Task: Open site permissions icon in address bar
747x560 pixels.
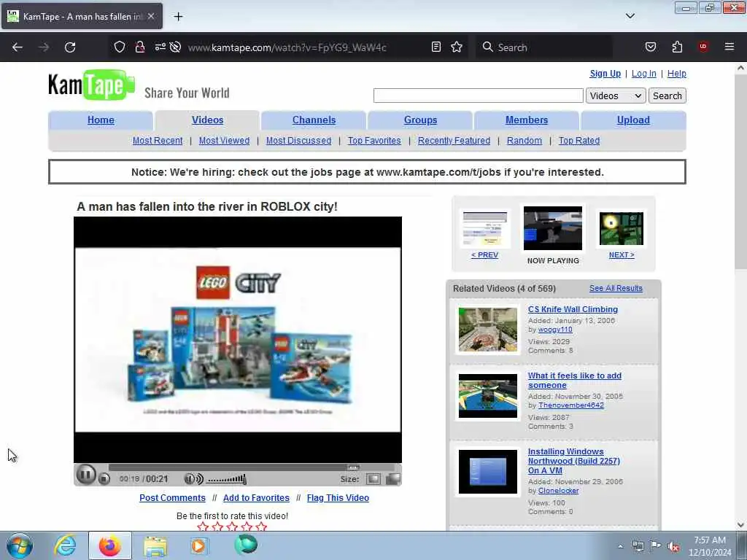Action: tap(160, 47)
